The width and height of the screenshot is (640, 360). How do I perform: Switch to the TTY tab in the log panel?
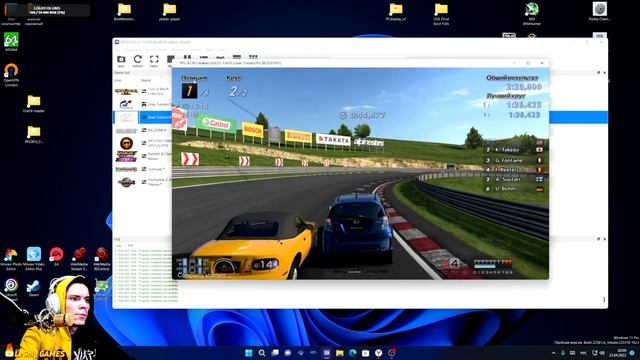tap(131, 246)
